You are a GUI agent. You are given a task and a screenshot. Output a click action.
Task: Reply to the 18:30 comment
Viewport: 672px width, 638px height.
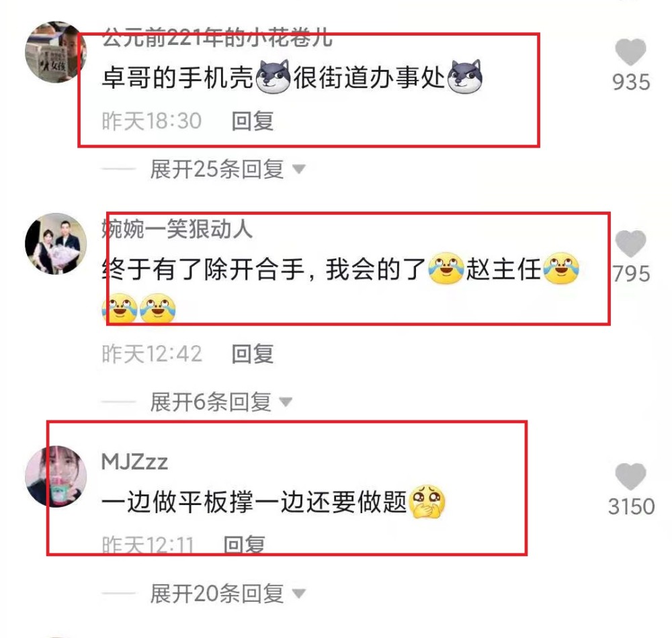[253, 121]
